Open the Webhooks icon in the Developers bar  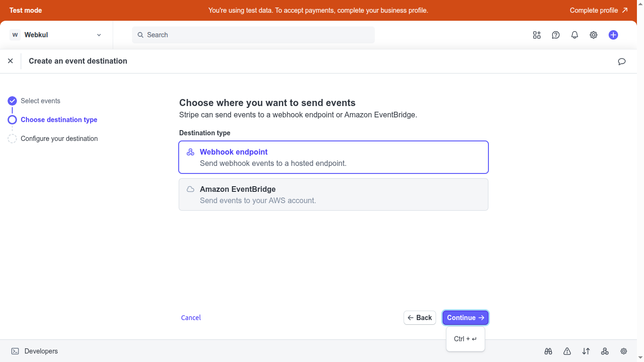tap(604, 351)
